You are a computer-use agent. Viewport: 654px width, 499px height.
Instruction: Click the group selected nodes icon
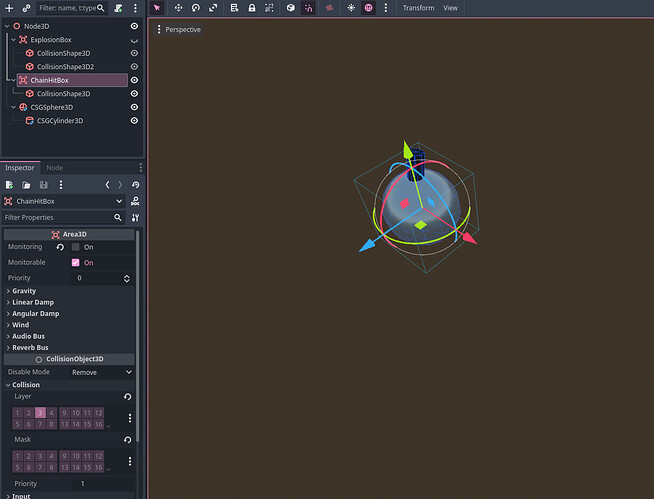coord(269,8)
